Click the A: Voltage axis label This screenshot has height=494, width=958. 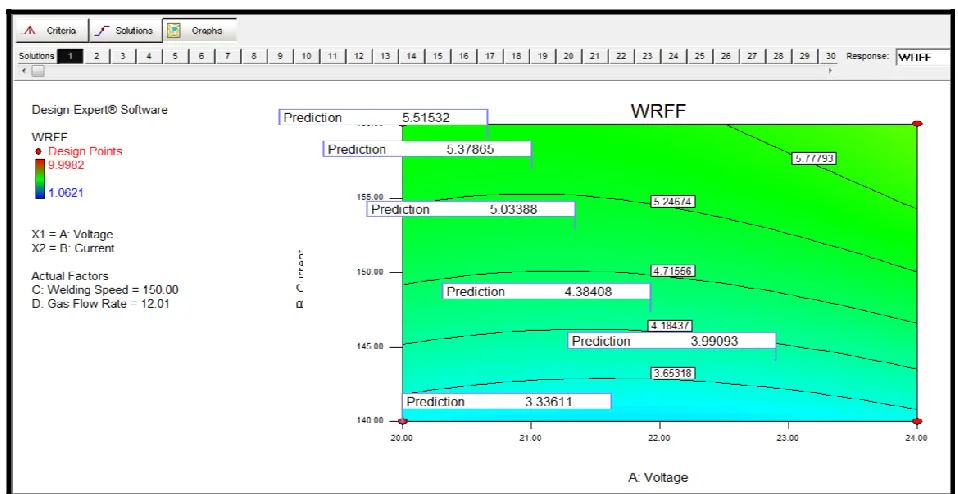(x=658, y=478)
